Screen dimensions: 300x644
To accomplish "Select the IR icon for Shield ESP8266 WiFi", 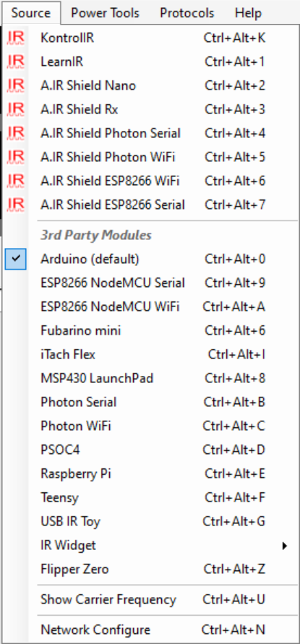I will point(16,181).
